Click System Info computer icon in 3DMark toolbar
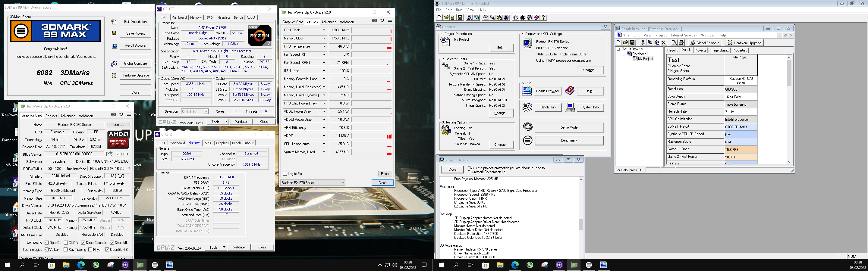This screenshot has width=868, height=271. click(469, 17)
